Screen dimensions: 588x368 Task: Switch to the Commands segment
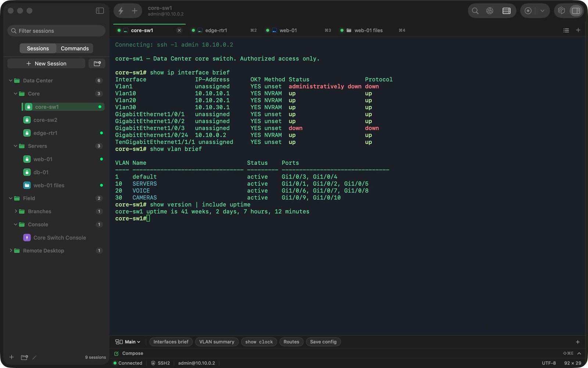coord(75,48)
